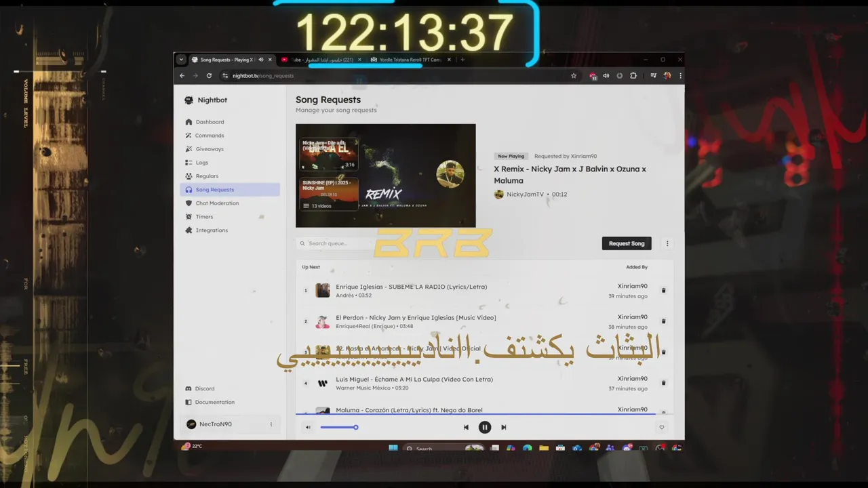Close the Yordle Tristana Reroll TFT tab
Screen dimensions: 868x488
click(449, 60)
